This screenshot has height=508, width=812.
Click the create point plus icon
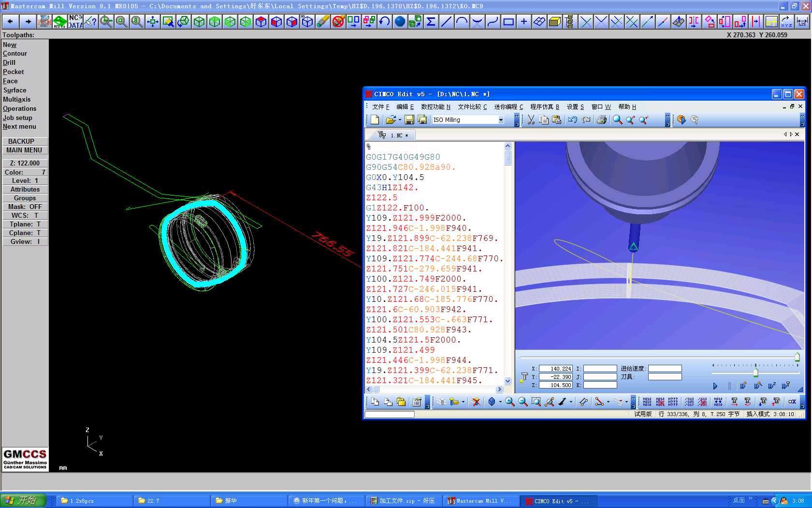[x=523, y=22]
